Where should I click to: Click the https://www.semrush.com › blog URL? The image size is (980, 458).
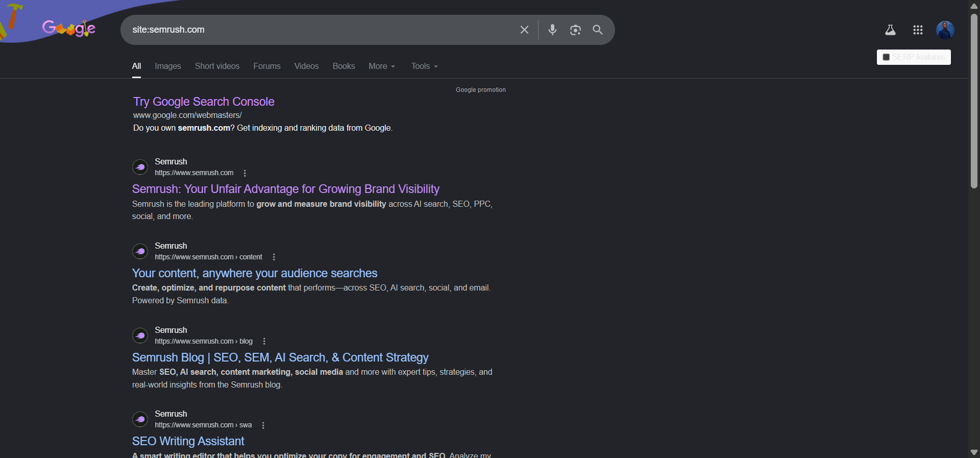[204, 341]
